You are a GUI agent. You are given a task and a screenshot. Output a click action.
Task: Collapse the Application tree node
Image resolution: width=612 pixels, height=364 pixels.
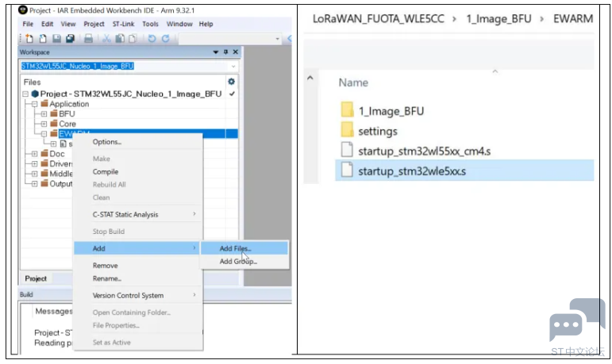point(35,104)
